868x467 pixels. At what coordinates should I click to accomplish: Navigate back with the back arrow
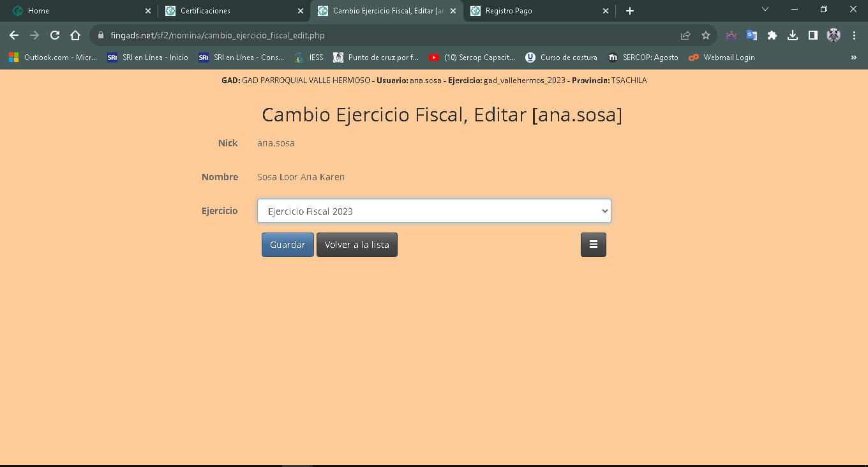click(14, 36)
